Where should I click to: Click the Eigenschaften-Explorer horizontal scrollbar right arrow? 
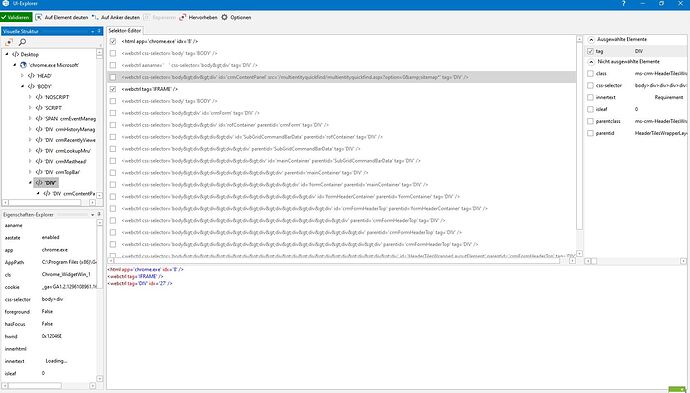tap(92, 386)
